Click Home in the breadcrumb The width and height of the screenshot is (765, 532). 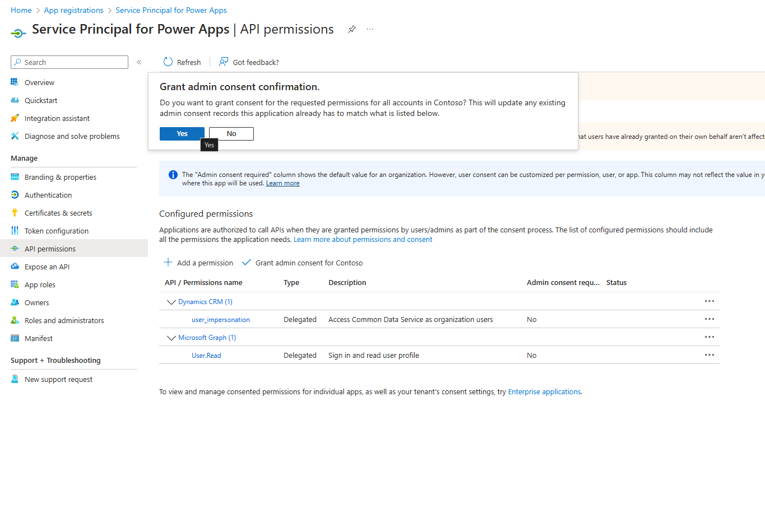click(21, 10)
